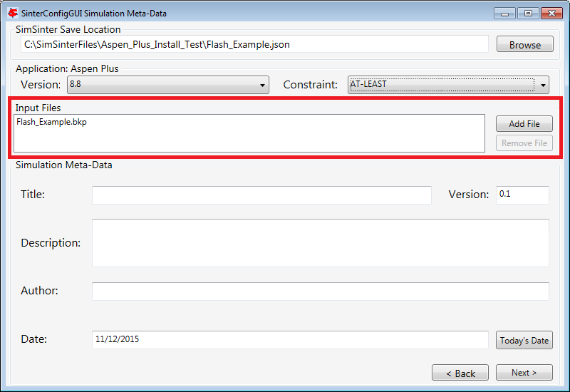Focus the Title input field

click(x=261, y=195)
